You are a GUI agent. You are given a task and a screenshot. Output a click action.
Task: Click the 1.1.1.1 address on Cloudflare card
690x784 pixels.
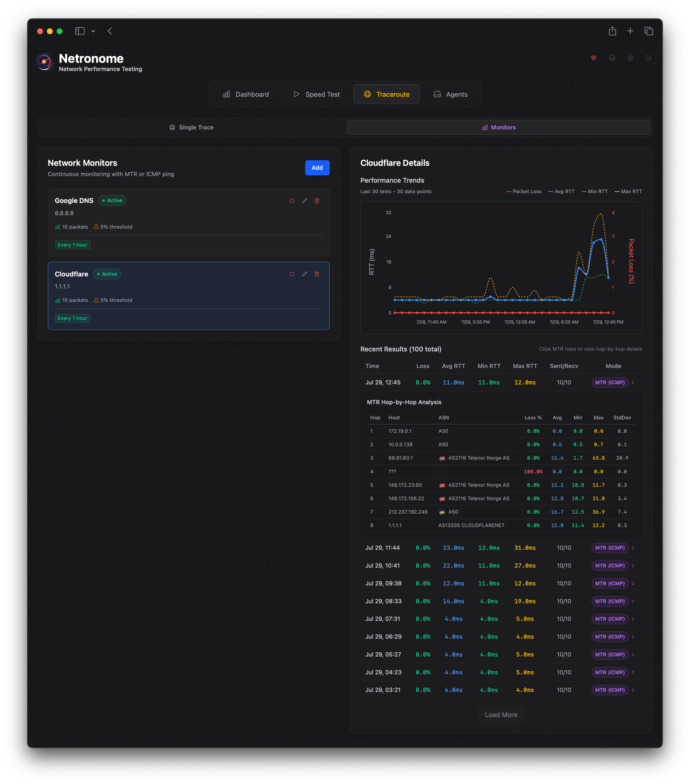[62, 286]
